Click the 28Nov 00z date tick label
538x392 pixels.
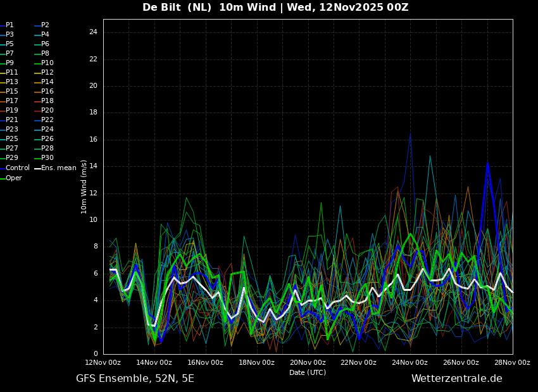click(x=511, y=363)
